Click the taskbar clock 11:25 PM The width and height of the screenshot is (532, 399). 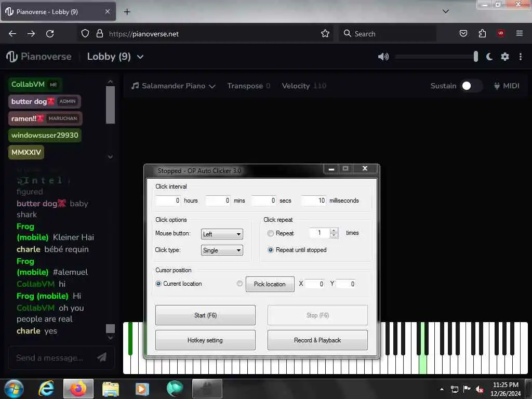tap(505, 389)
